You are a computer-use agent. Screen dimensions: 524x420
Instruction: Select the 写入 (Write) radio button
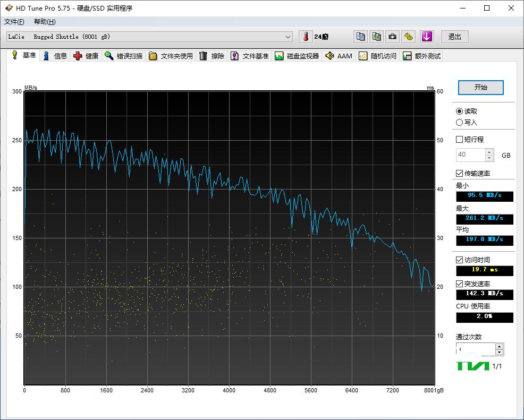coord(460,123)
